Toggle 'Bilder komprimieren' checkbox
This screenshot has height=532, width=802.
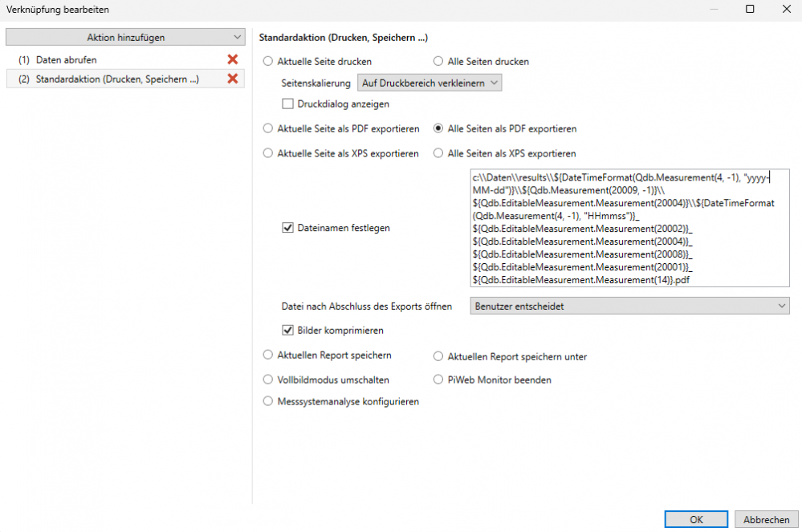[287, 330]
